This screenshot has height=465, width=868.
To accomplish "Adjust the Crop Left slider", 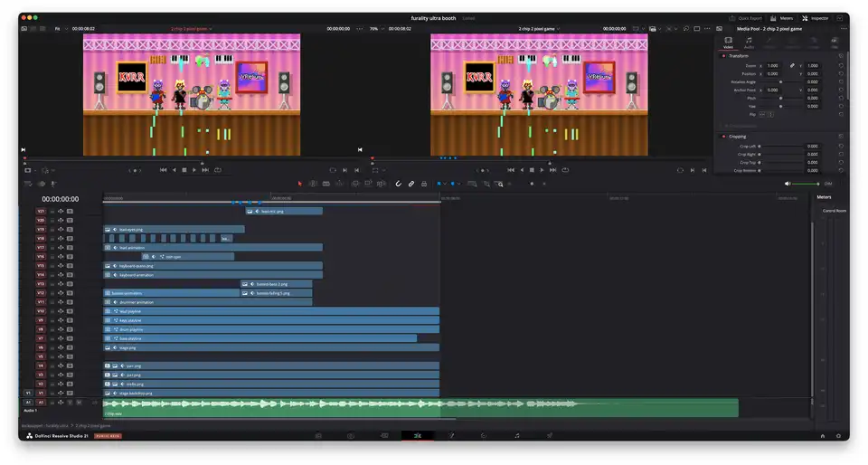I will pyautogui.click(x=780, y=147).
